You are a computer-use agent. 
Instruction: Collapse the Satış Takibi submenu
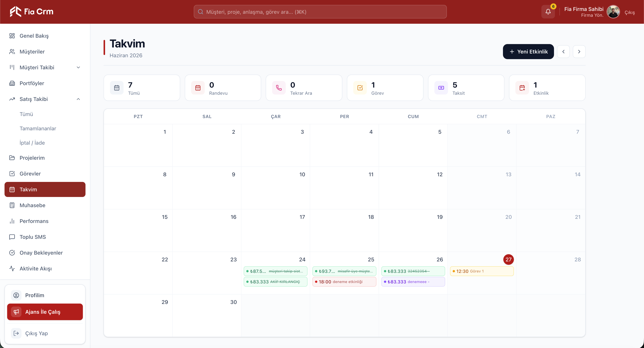click(x=45, y=99)
